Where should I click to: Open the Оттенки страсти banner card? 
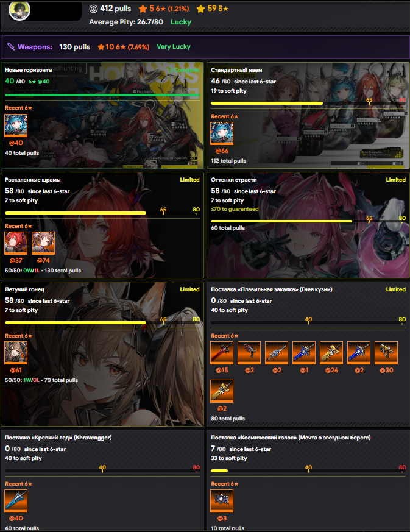click(308, 225)
